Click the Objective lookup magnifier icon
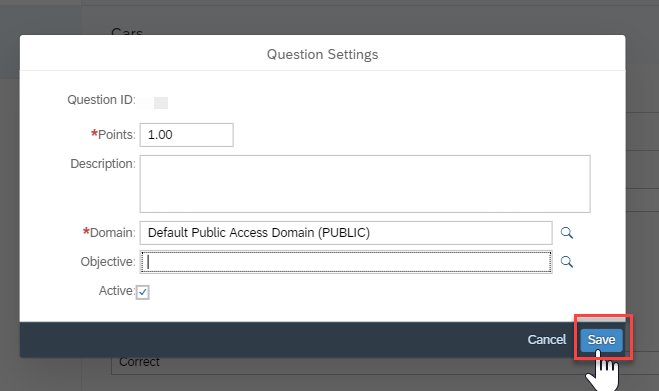This screenshot has height=391, width=659. tap(567, 262)
